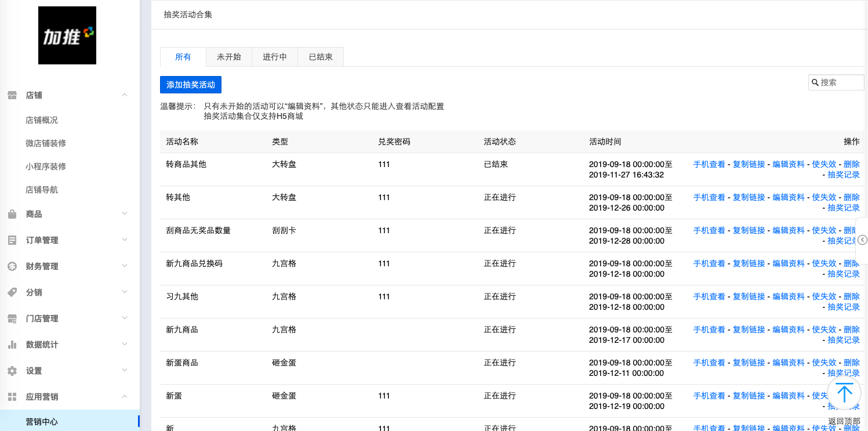Viewport: 868px width, 431px height.
Task: Click 抽奖记录 for 新九商品
Action: 844,340
